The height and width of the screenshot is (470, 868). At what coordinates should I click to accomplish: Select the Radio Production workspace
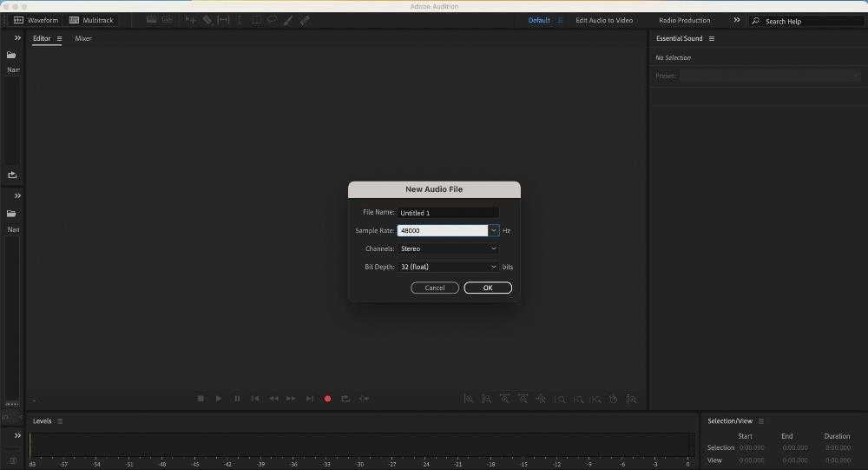coord(684,20)
